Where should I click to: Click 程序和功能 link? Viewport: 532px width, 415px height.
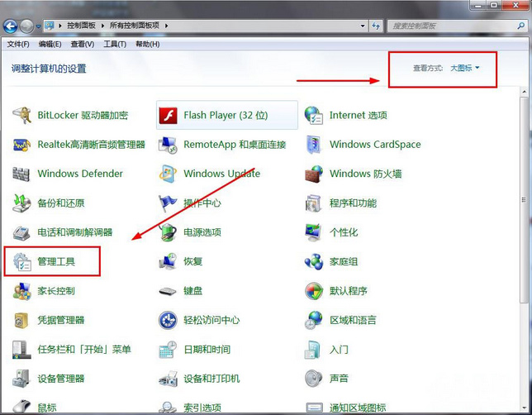353,203
